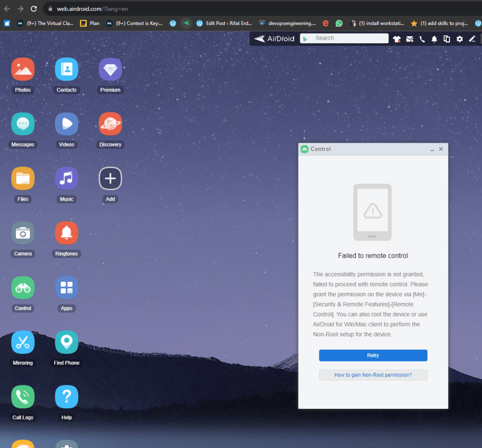Open The Virtual Cla... bookmark
This screenshot has width=482, height=448.
tap(45, 24)
